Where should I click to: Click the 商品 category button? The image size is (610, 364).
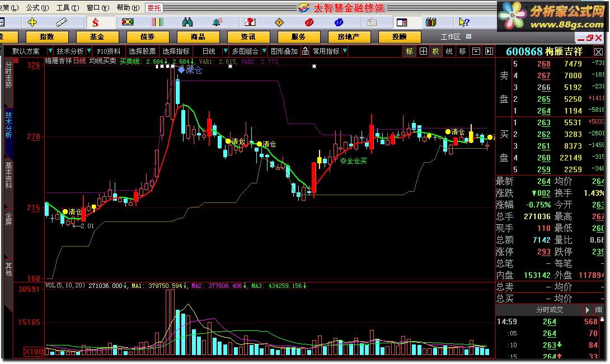click(x=198, y=37)
